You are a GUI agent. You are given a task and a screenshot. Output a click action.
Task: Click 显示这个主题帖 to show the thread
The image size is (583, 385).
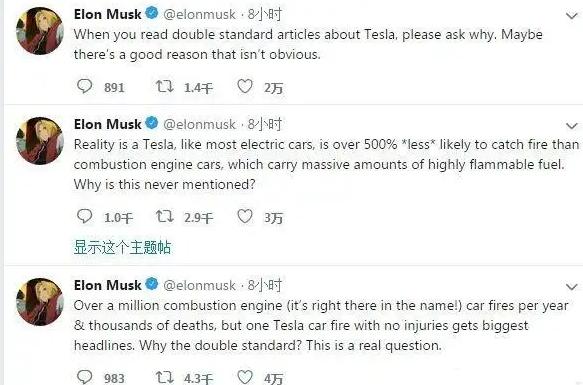pos(122,247)
